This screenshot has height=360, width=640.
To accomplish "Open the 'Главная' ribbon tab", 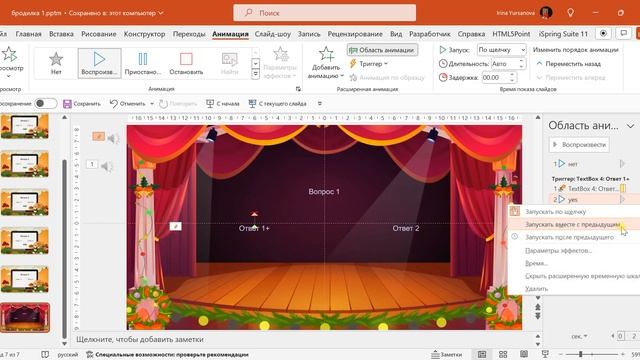I will [29, 34].
